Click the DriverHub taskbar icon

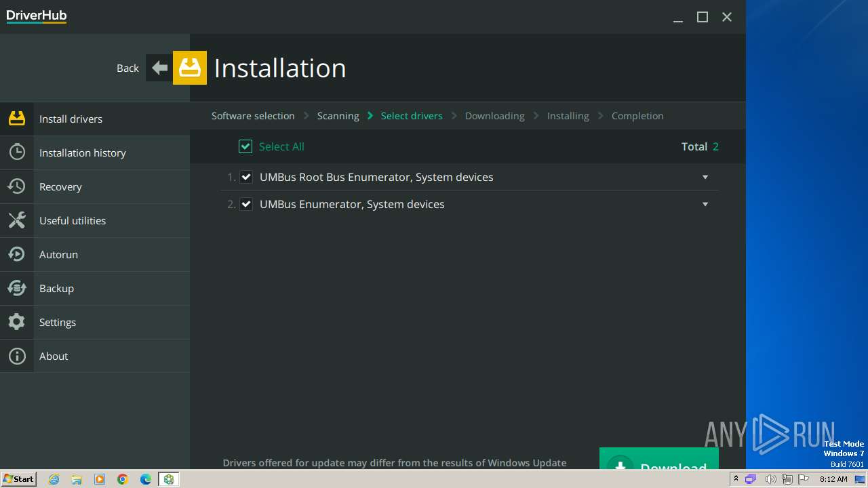[169, 479]
